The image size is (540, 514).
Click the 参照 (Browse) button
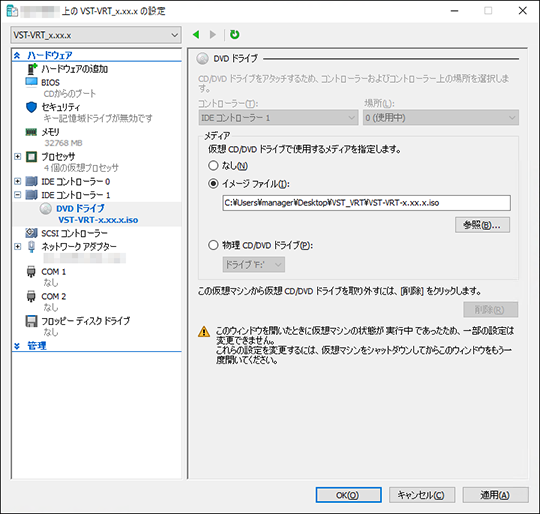coord(482,225)
